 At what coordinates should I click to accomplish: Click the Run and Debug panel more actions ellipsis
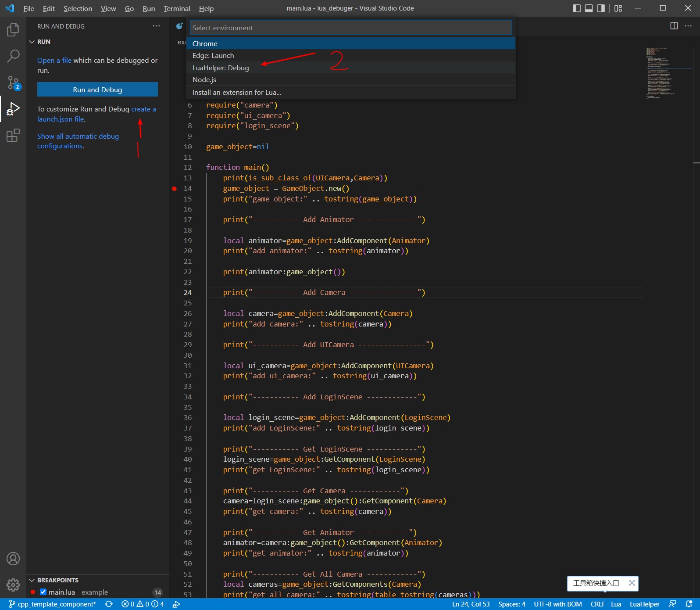[156, 26]
